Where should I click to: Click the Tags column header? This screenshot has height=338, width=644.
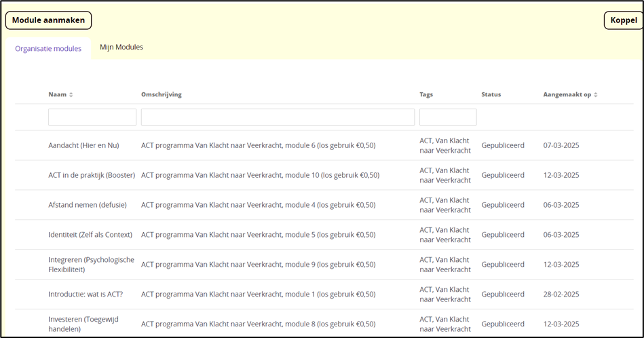click(426, 94)
